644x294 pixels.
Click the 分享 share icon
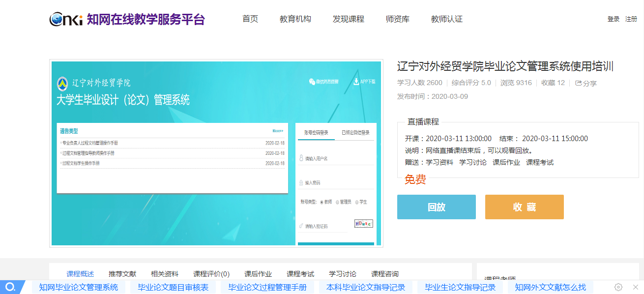[x=586, y=83]
